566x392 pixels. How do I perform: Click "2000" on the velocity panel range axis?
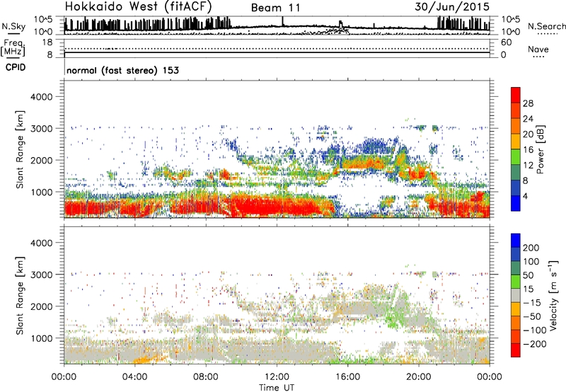[x=41, y=306]
